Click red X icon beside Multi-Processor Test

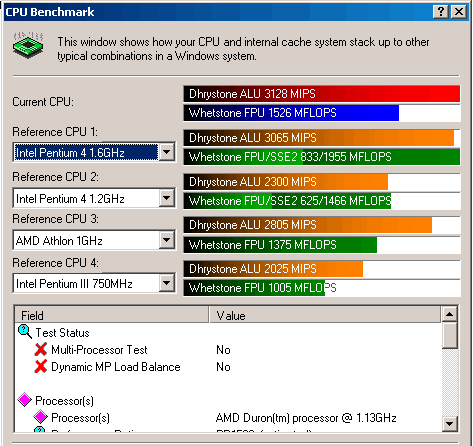[41, 349]
